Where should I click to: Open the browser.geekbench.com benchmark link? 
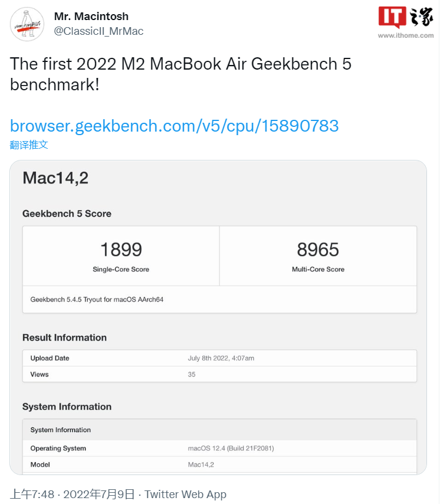pyautogui.click(x=175, y=126)
